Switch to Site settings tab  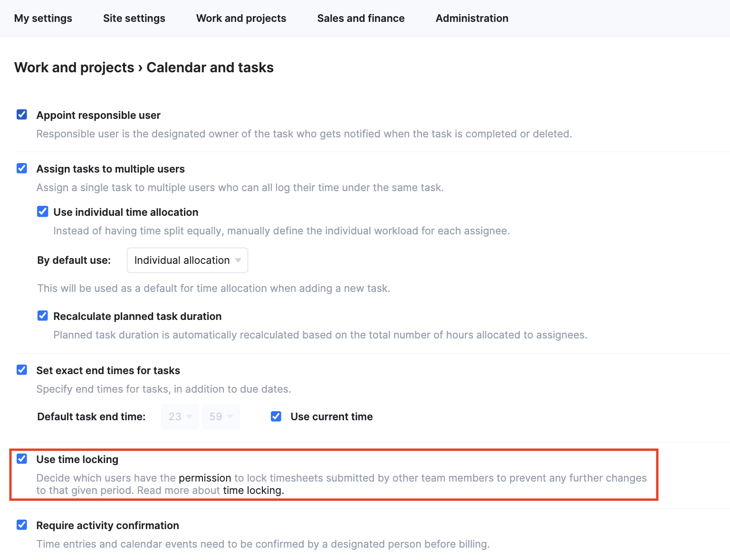pos(134,18)
